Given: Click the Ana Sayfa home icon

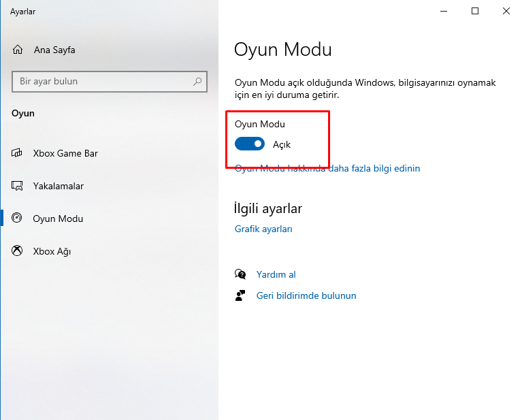Looking at the screenshot, I should (x=18, y=50).
